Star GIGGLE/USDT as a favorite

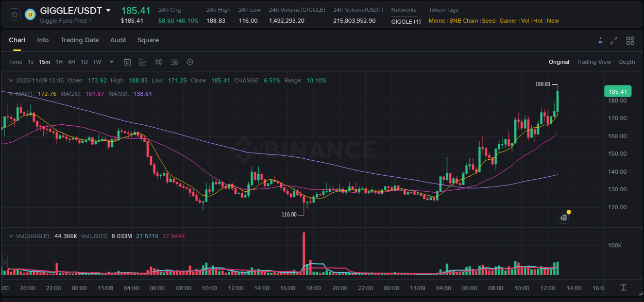pyautogui.click(x=14, y=14)
